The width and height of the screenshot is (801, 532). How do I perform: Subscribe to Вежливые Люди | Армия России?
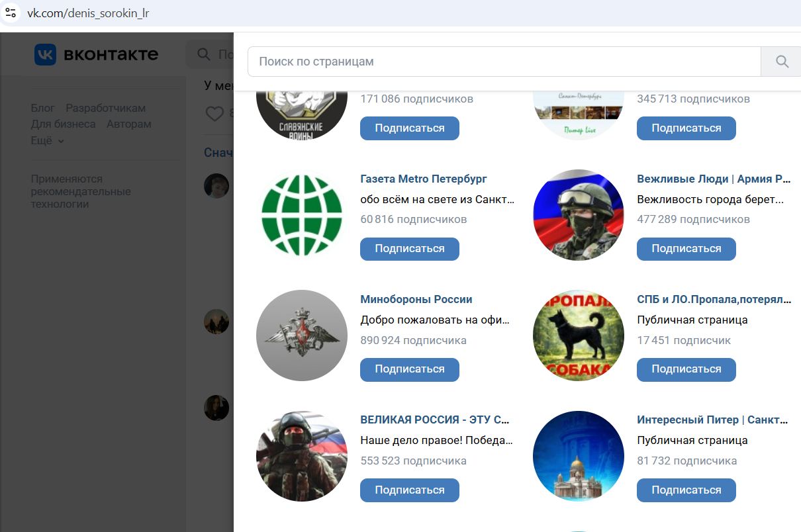pyautogui.click(x=686, y=249)
